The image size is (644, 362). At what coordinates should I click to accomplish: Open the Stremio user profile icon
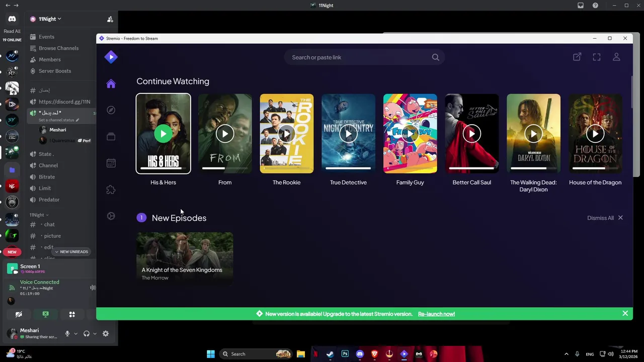pos(616,57)
